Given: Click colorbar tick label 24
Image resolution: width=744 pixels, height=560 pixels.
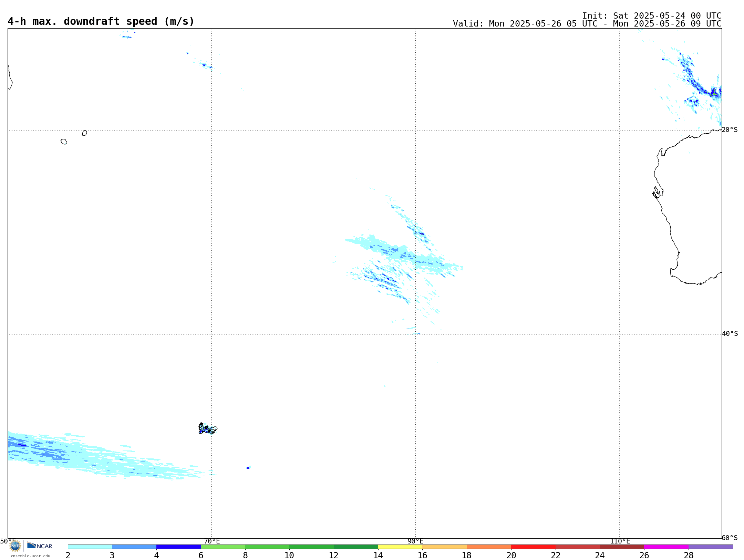Looking at the screenshot, I should [600, 555].
